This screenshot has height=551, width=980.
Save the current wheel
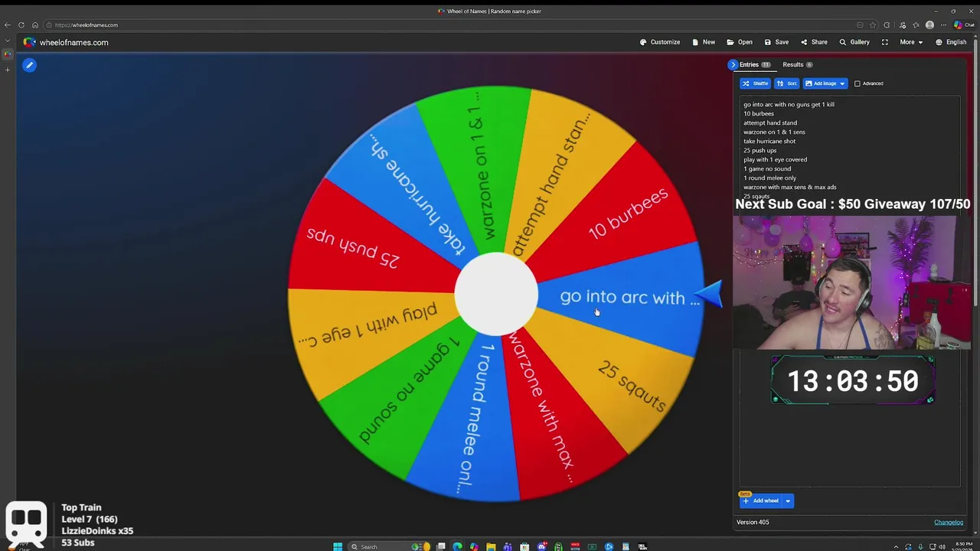tap(776, 42)
